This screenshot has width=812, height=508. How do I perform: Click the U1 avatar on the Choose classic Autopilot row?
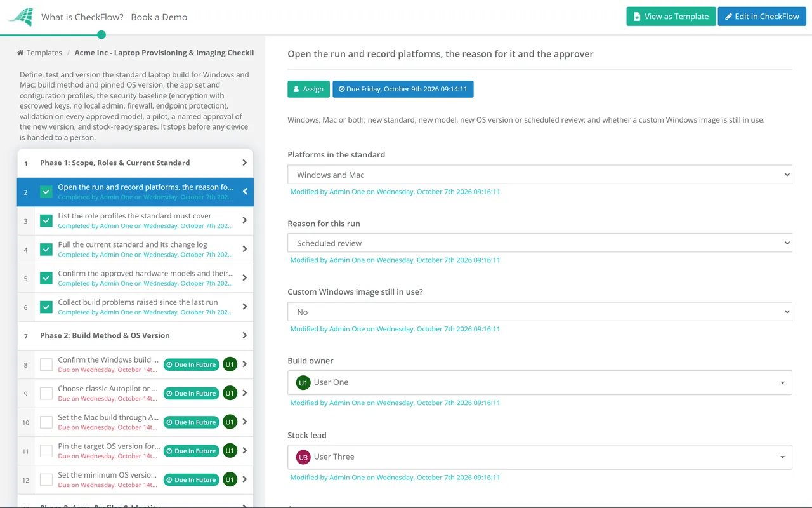click(x=230, y=393)
